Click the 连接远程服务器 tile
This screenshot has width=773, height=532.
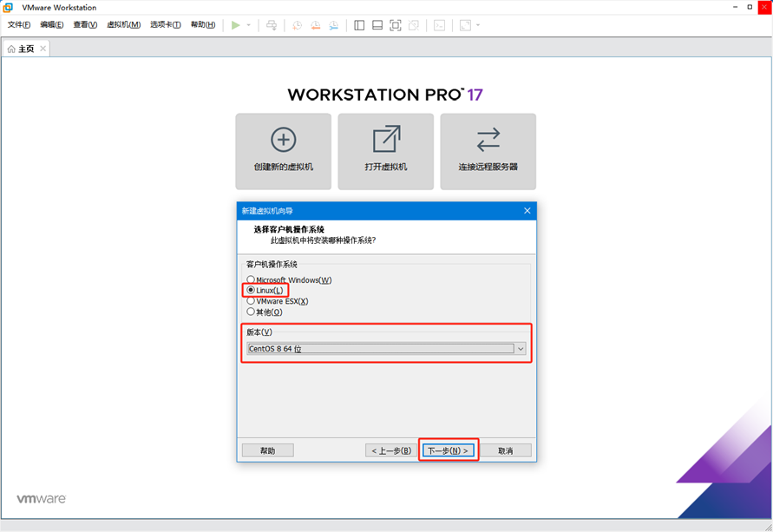[488, 151]
